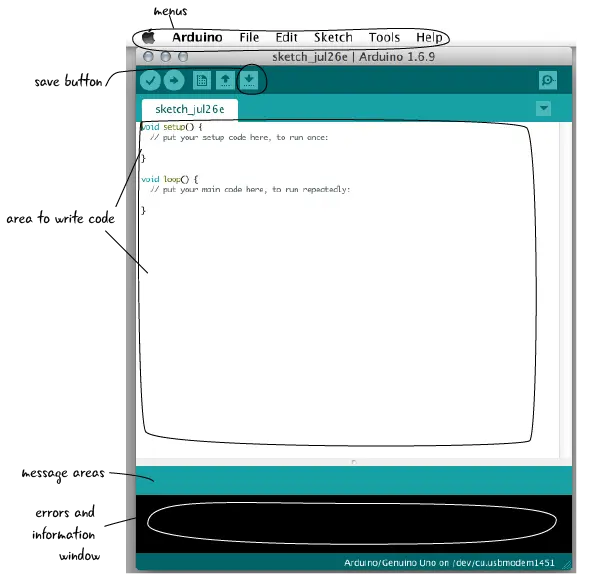Open the Serial Monitor magnifier icon
The height and width of the screenshot is (584, 594).
coord(547,80)
